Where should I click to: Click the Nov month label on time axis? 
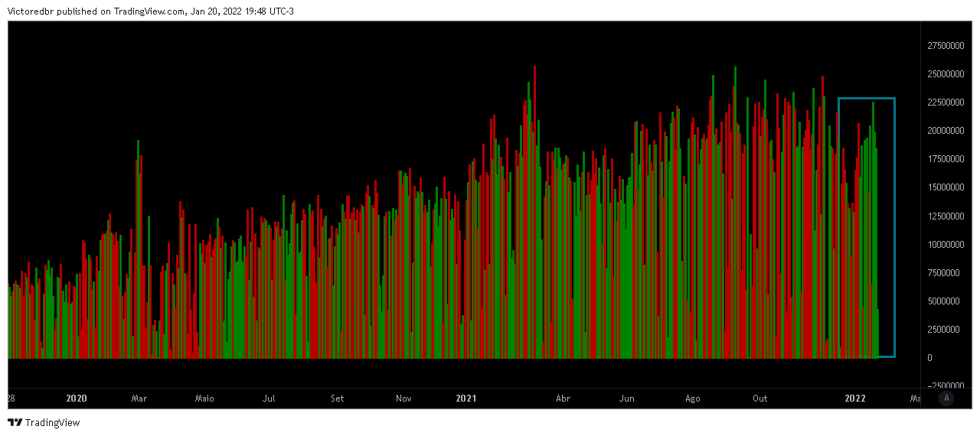pyautogui.click(x=404, y=399)
